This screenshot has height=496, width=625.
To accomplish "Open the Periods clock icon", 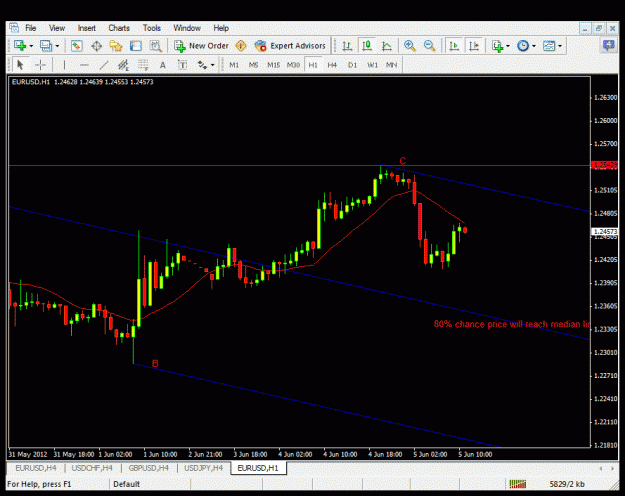I will pyautogui.click(x=523, y=46).
